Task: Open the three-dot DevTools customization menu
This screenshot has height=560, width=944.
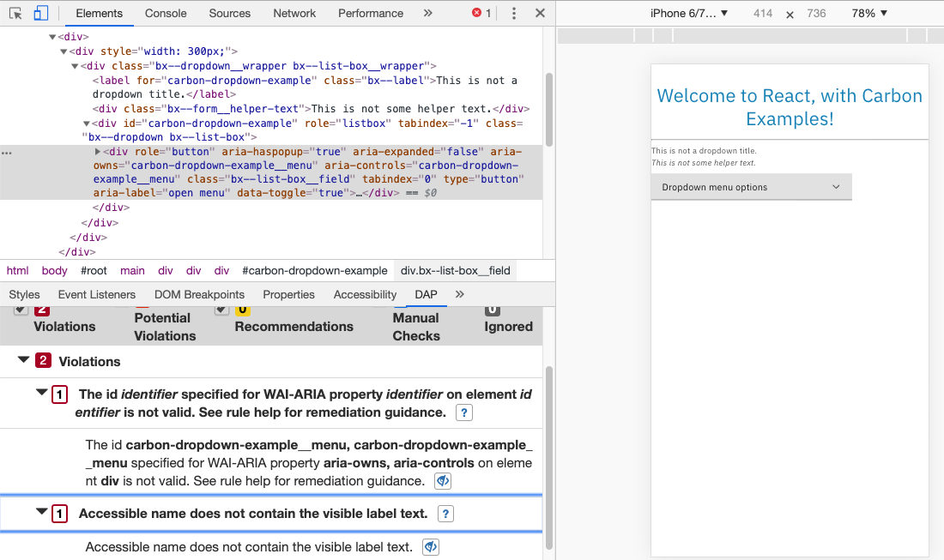Action: coord(512,13)
